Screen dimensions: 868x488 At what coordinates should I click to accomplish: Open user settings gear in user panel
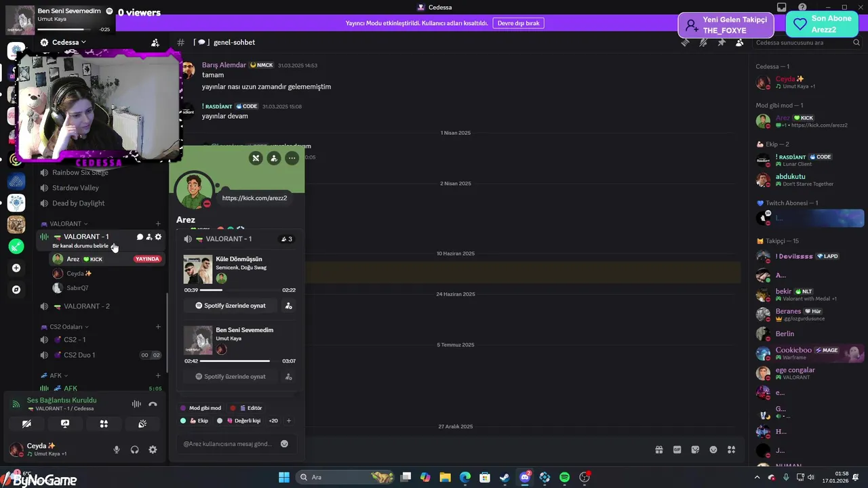tap(153, 449)
